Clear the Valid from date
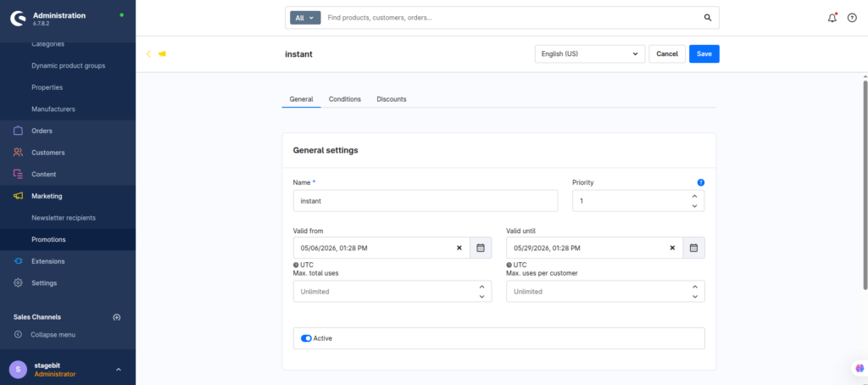The width and height of the screenshot is (868, 385). [459, 248]
